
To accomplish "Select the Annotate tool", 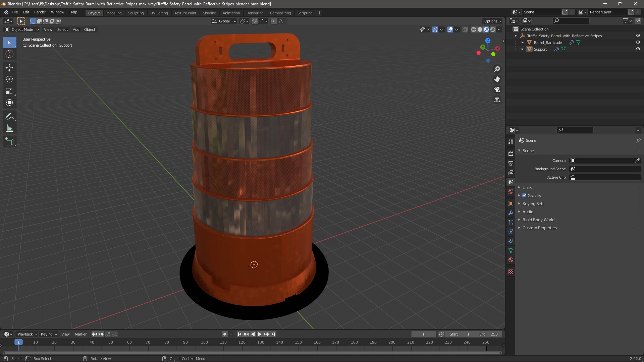I will [9, 117].
